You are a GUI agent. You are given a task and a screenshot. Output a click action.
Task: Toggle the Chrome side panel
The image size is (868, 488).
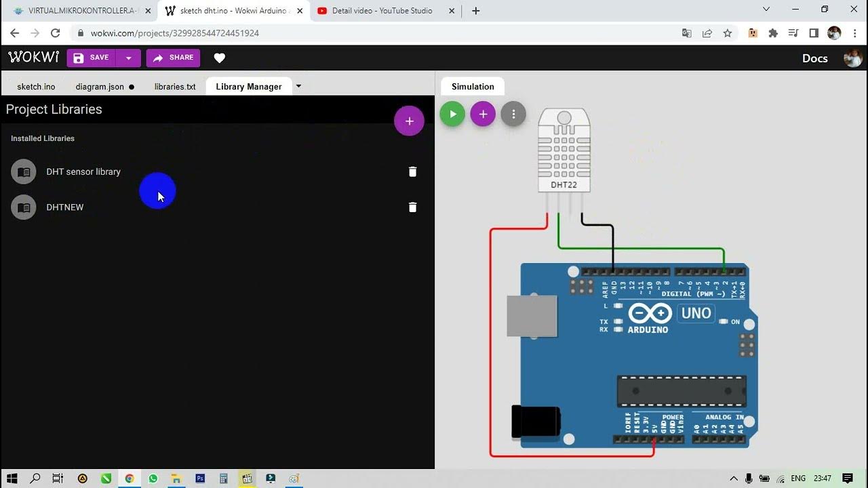(814, 33)
